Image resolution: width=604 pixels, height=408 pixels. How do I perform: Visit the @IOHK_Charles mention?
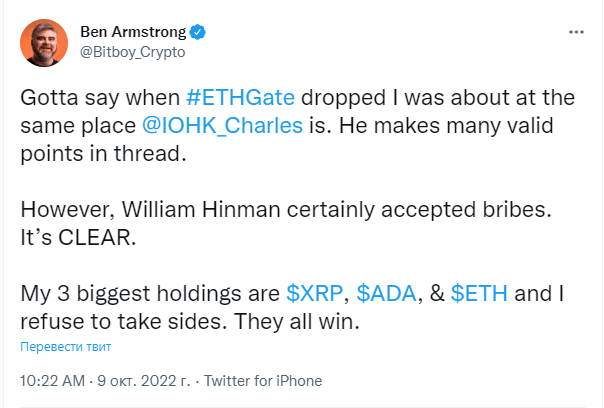(222, 126)
